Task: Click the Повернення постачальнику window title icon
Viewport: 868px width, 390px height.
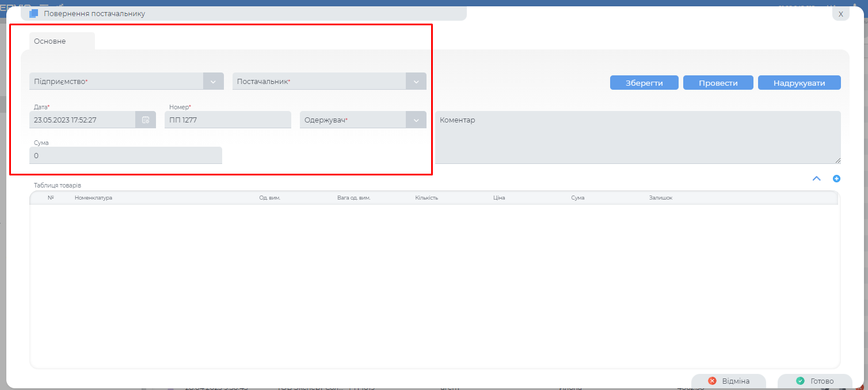Action: click(34, 13)
